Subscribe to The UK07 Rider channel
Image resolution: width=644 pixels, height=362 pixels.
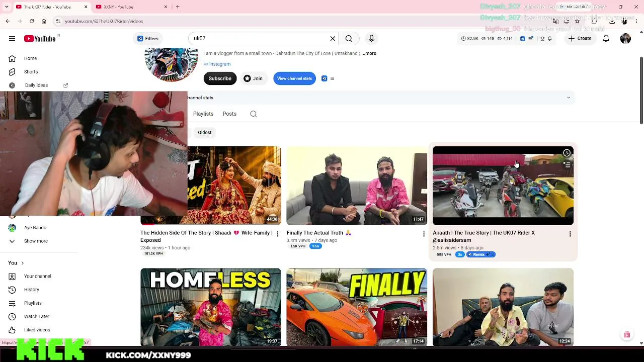[x=220, y=78]
